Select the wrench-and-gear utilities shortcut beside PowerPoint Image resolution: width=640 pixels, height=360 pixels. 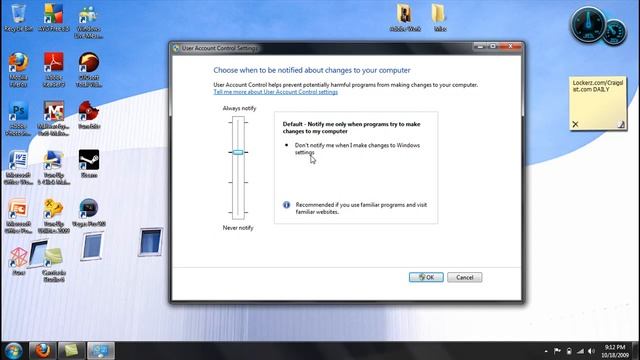pyautogui.click(x=53, y=216)
